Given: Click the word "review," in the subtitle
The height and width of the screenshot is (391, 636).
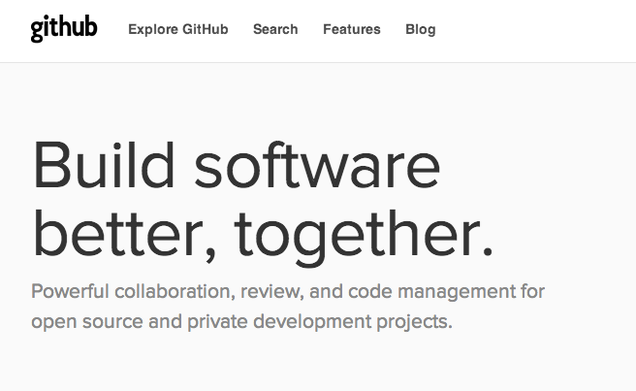Looking at the screenshot, I should click(272, 292).
